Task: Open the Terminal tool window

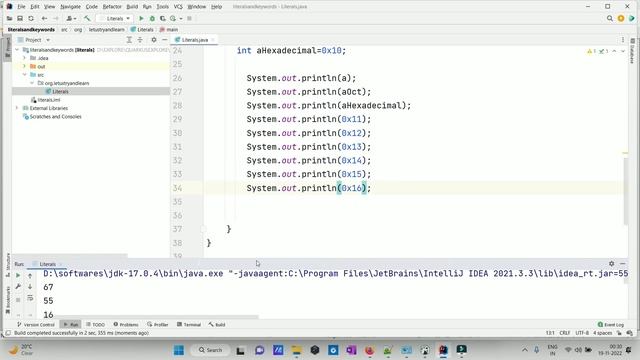Action: [189, 324]
